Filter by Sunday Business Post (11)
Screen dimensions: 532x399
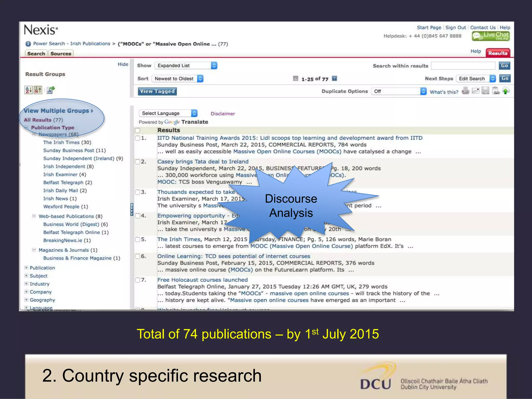[x=75, y=150]
